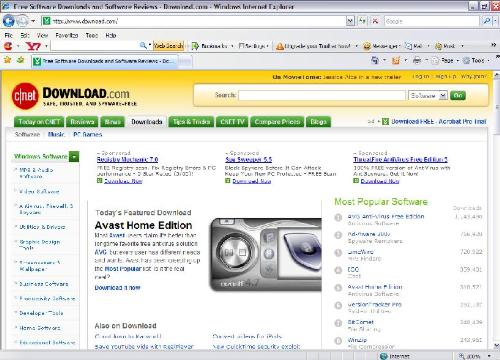Open the View menu
500x360 pixels.
click(x=42, y=35)
